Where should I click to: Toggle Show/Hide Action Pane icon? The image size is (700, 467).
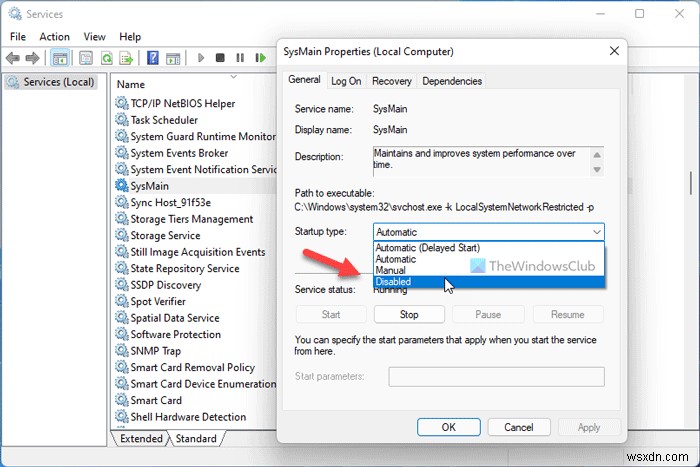[x=173, y=58]
